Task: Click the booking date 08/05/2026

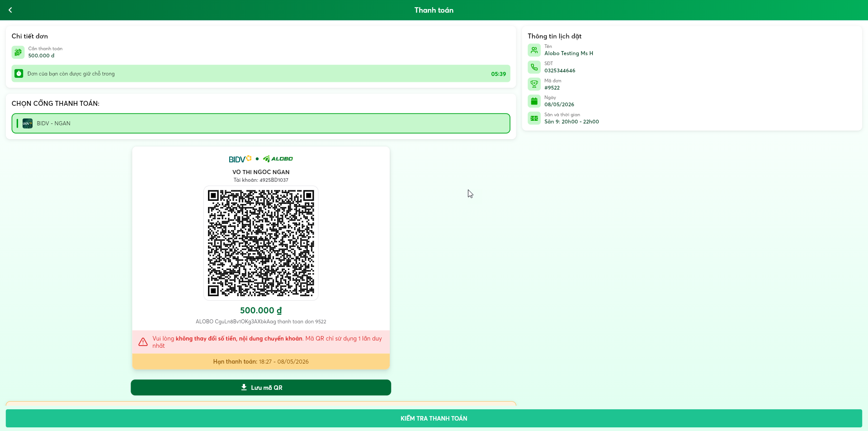Action: click(x=559, y=104)
